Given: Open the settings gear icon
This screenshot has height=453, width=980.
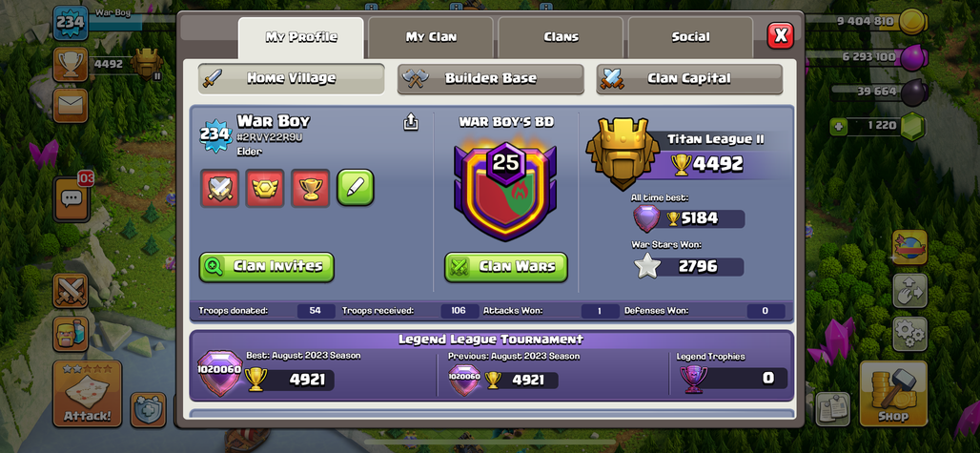Looking at the screenshot, I should click(x=909, y=335).
